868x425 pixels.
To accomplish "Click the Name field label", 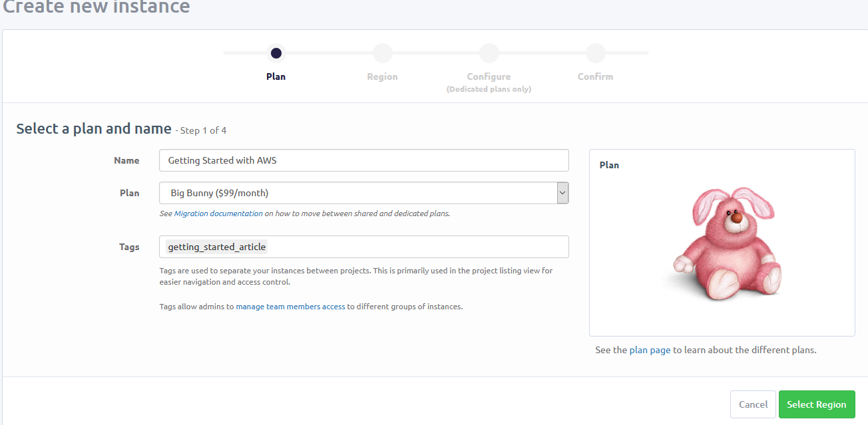I will point(126,160).
